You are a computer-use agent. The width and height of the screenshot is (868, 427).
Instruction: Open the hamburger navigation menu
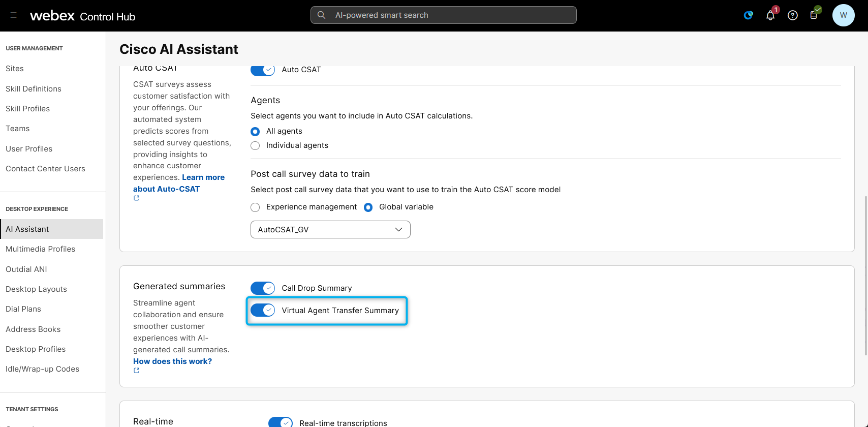click(x=14, y=15)
